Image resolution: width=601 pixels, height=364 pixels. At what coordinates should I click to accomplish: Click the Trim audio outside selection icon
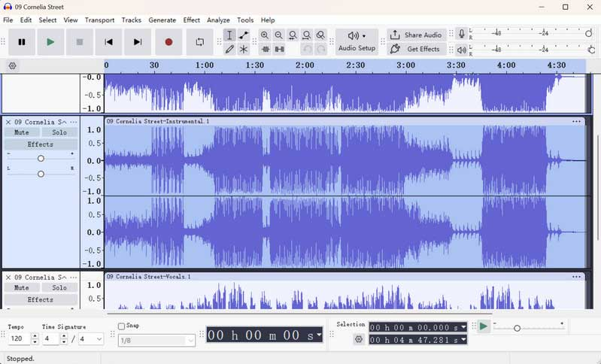pyautogui.click(x=266, y=49)
